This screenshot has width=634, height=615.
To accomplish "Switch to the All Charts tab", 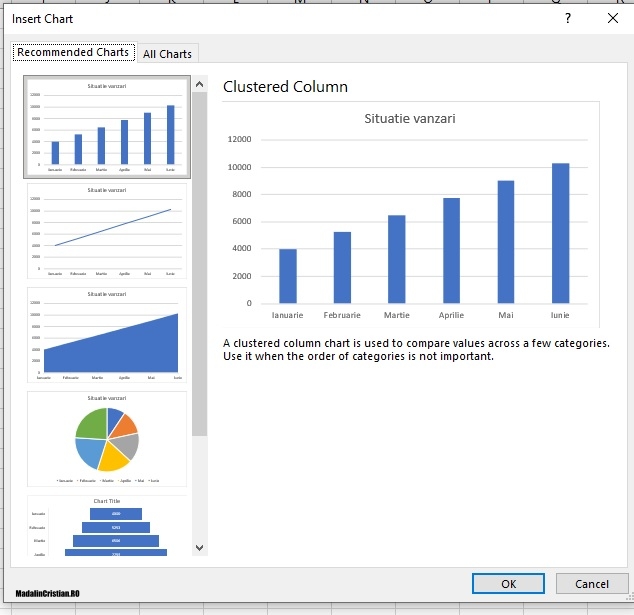I will (x=168, y=54).
